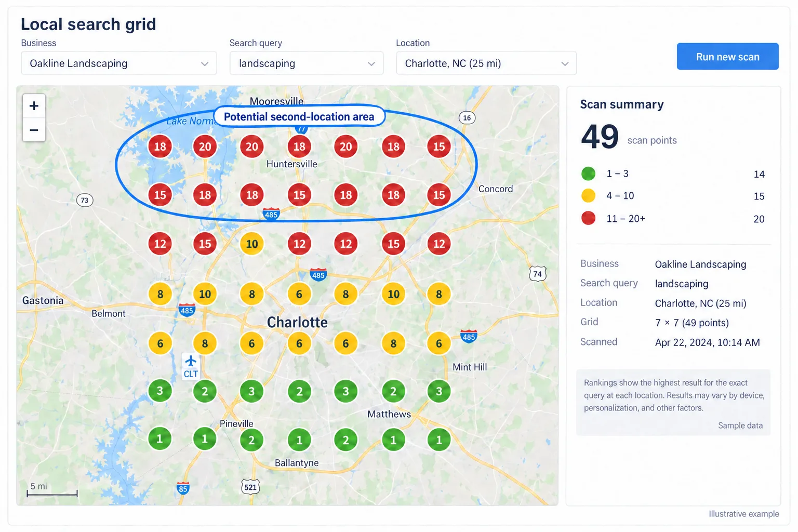
Task: Click the yellow 4 – 10 legend swatch
Action: click(x=588, y=196)
